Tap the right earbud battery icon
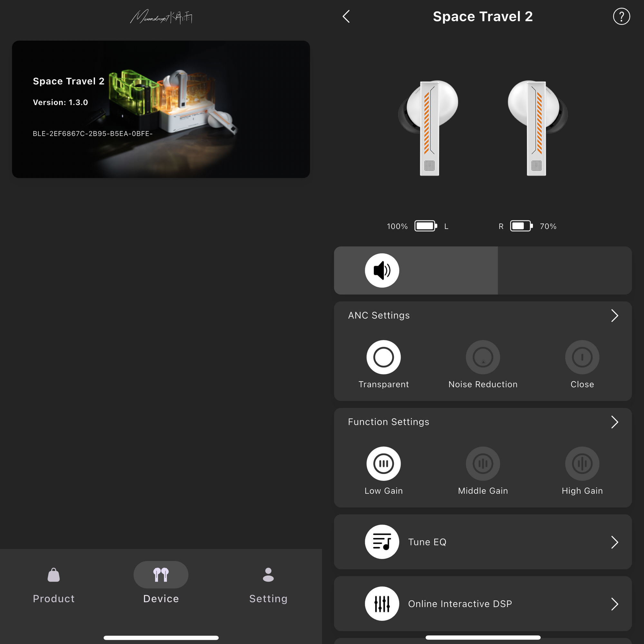The width and height of the screenshot is (644, 644). coord(521,226)
